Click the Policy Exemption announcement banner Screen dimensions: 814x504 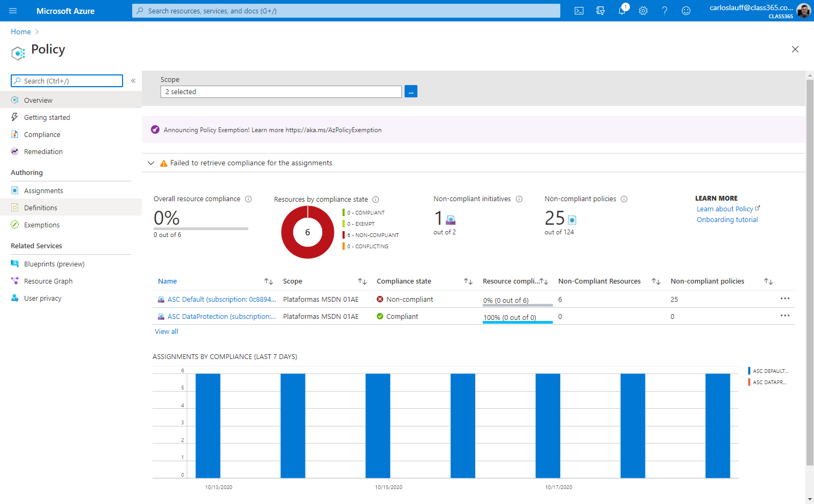474,129
